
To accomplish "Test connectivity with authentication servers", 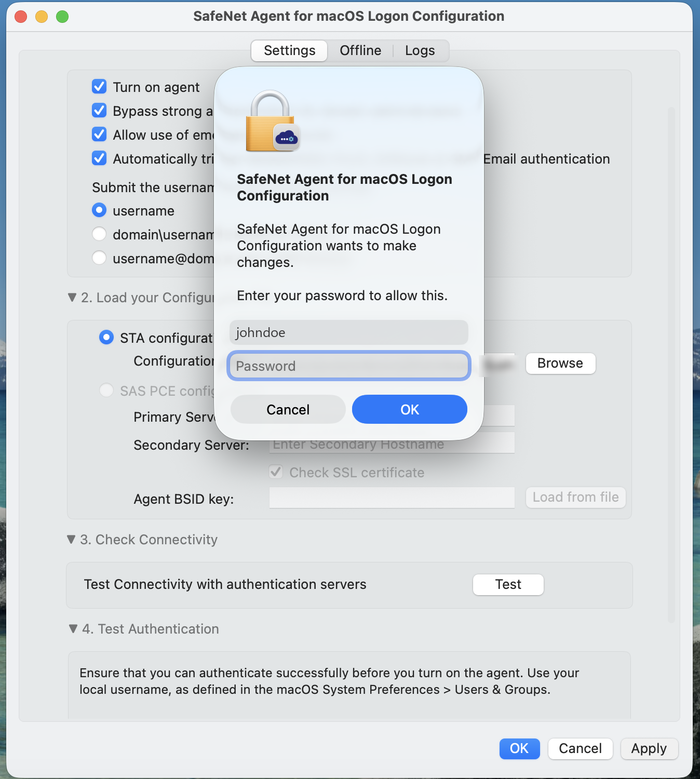I will [x=508, y=585].
